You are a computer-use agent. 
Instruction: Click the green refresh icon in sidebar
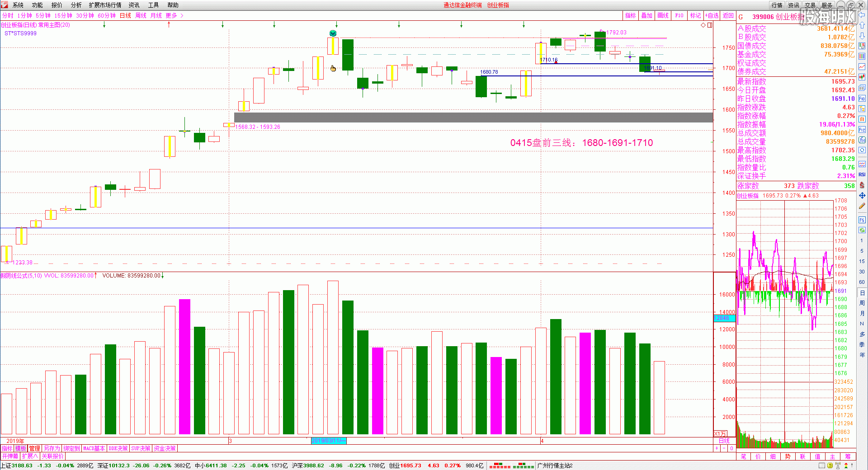pyautogui.click(x=862, y=230)
